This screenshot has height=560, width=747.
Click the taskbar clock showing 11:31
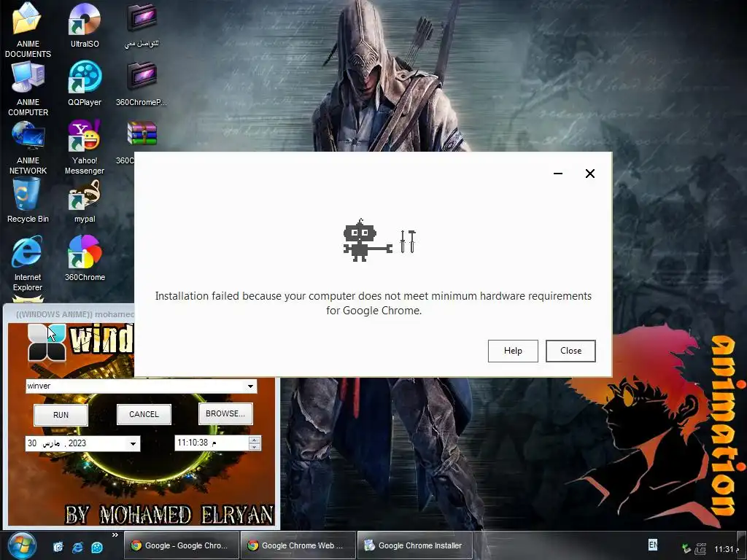(726, 549)
